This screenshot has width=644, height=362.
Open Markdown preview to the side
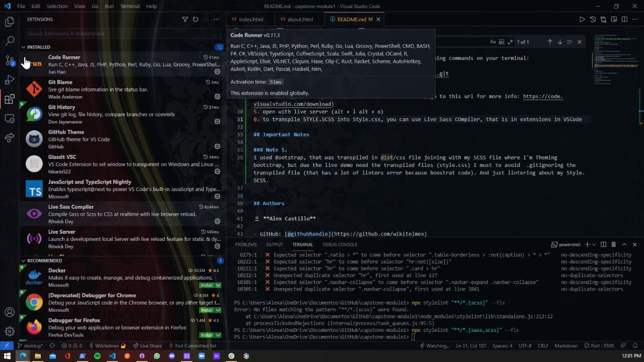tap(614, 19)
